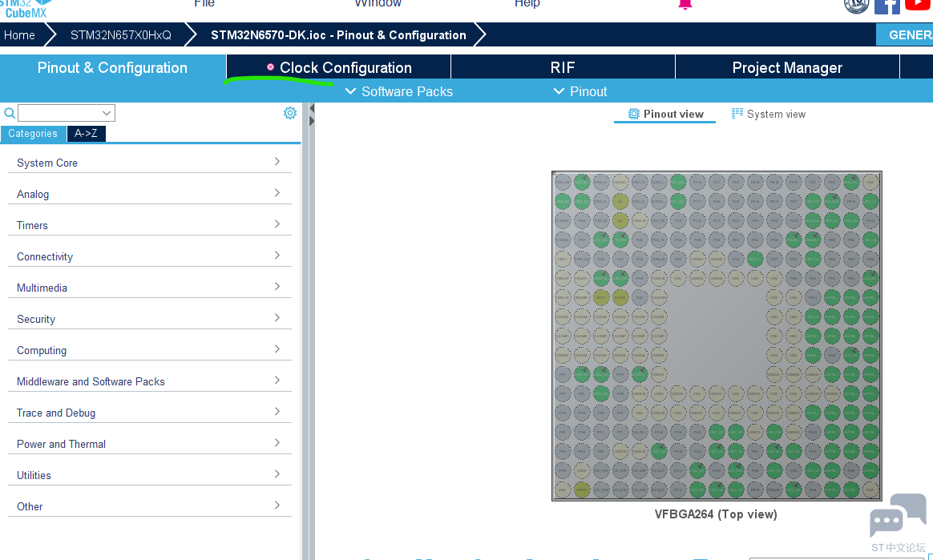Open the Project Manager tab
This screenshot has width=933, height=560.
[787, 68]
